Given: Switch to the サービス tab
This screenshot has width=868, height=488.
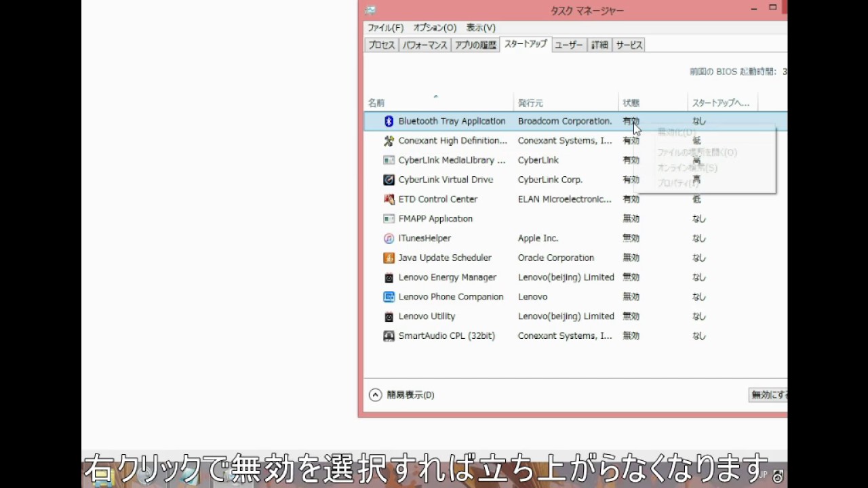Looking at the screenshot, I should 629,45.
